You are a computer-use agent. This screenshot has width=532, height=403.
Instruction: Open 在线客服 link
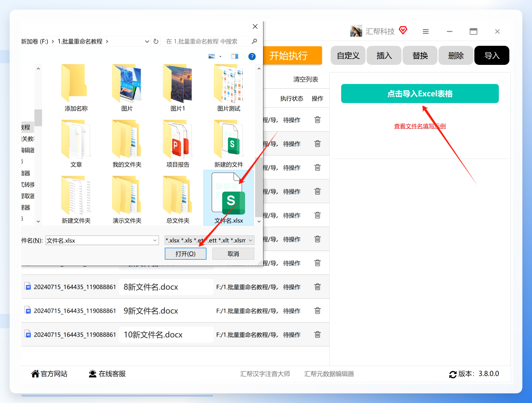[107, 374]
